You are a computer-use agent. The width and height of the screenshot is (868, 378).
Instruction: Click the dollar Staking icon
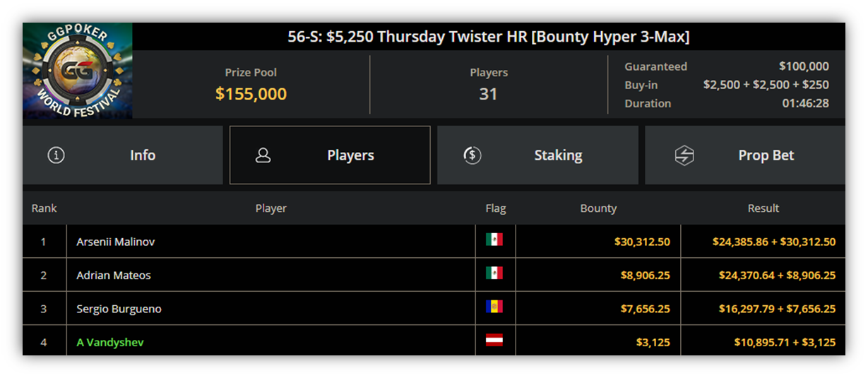point(472,155)
